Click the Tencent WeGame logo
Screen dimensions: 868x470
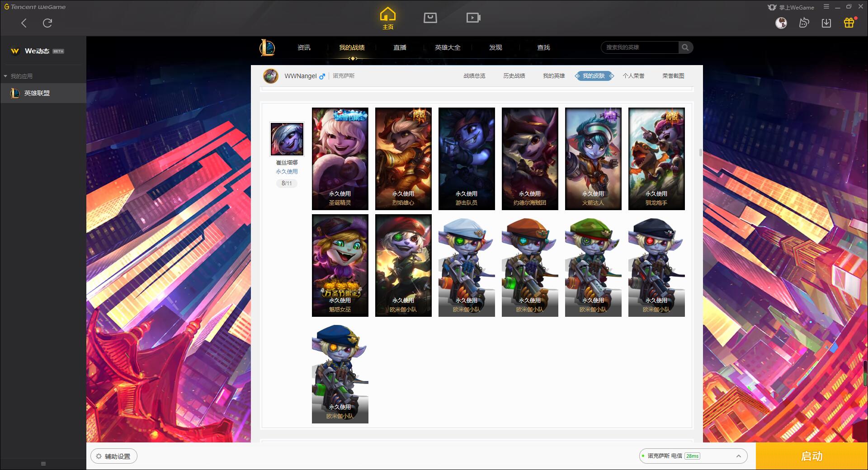tap(35, 7)
